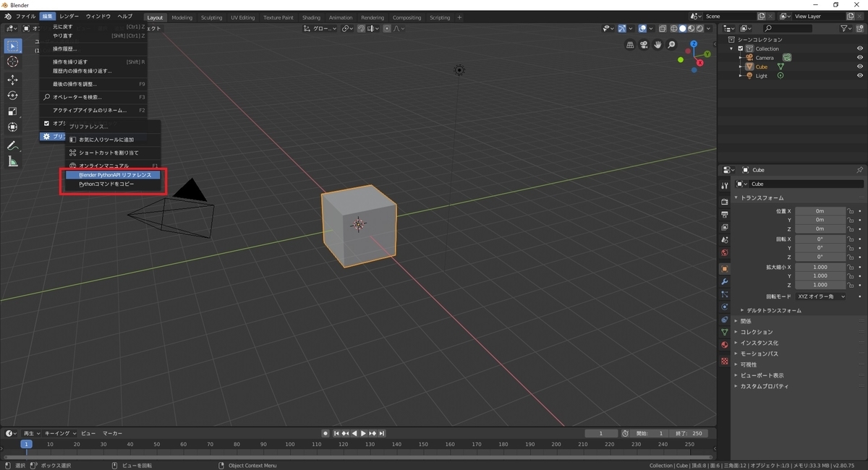
Task: Select the Rotate tool
Action: 12,95
